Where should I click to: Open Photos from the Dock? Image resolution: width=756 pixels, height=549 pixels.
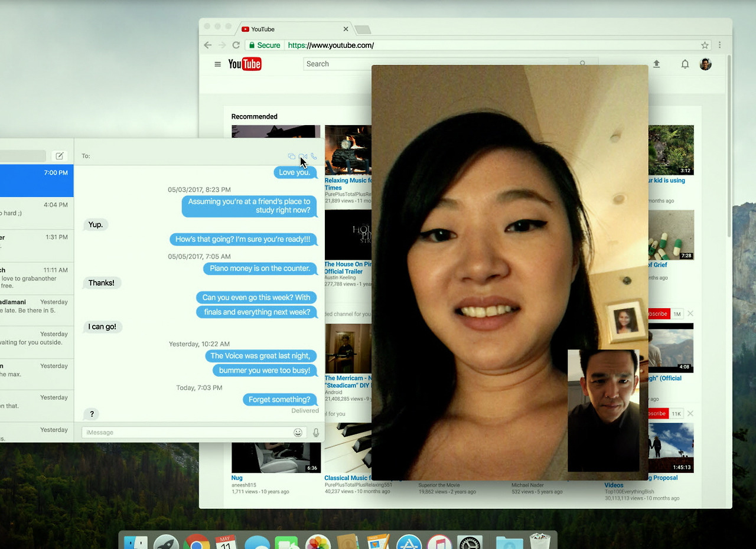(318, 542)
